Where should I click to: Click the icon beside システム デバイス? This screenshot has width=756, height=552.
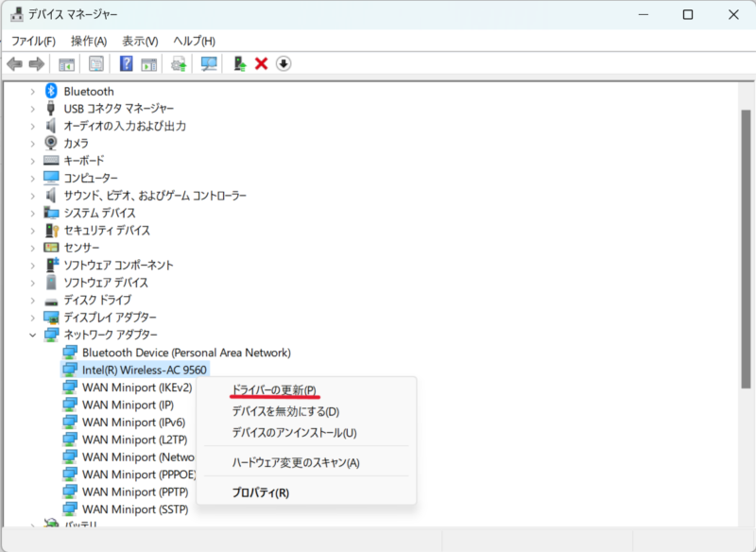(x=51, y=213)
